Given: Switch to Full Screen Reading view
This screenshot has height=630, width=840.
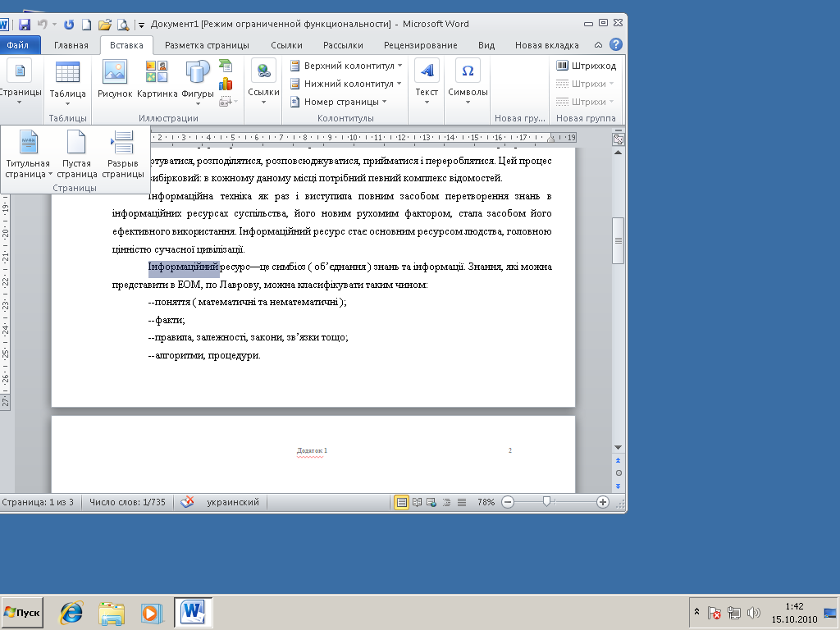Looking at the screenshot, I should (417, 502).
